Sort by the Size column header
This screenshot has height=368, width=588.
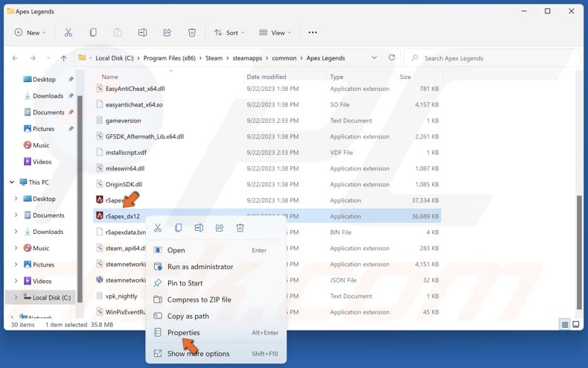[x=405, y=77]
